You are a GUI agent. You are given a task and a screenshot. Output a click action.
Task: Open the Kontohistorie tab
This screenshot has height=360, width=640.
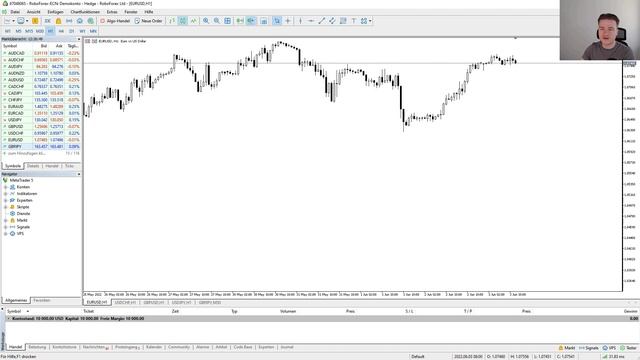64,347
